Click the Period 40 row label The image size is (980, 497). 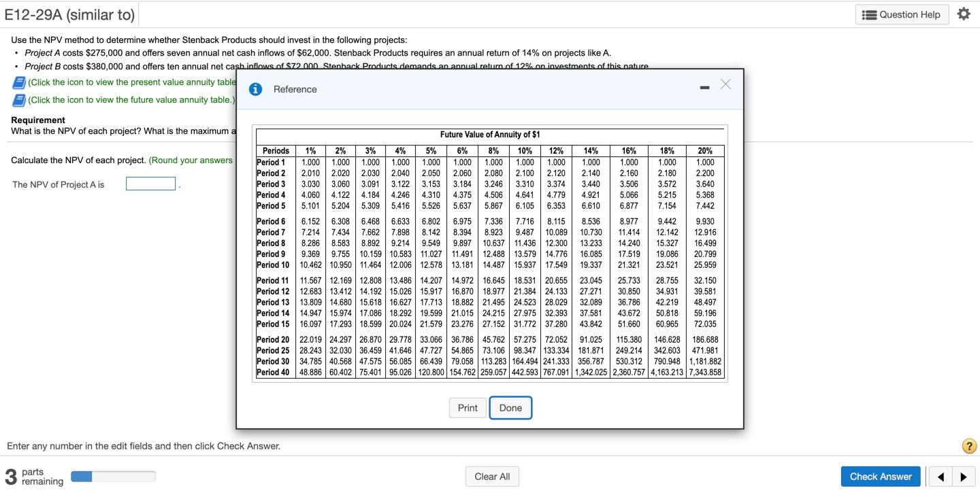click(x=273, y=373)
